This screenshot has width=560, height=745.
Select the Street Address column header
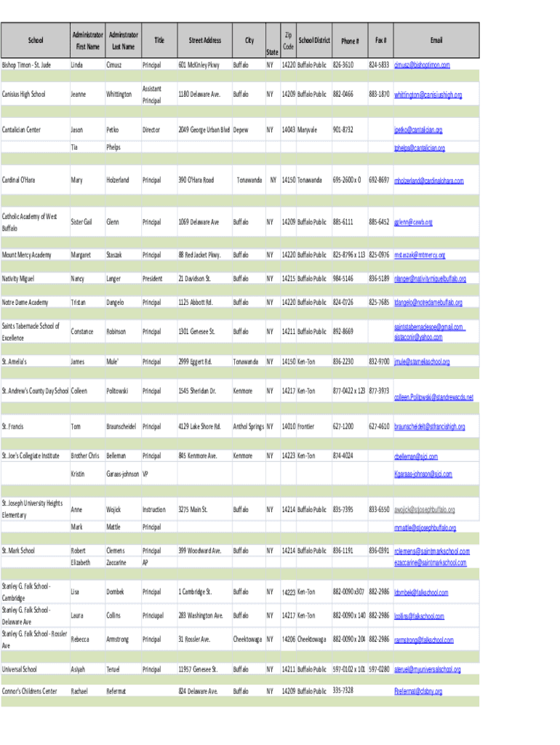click(204, 41)
